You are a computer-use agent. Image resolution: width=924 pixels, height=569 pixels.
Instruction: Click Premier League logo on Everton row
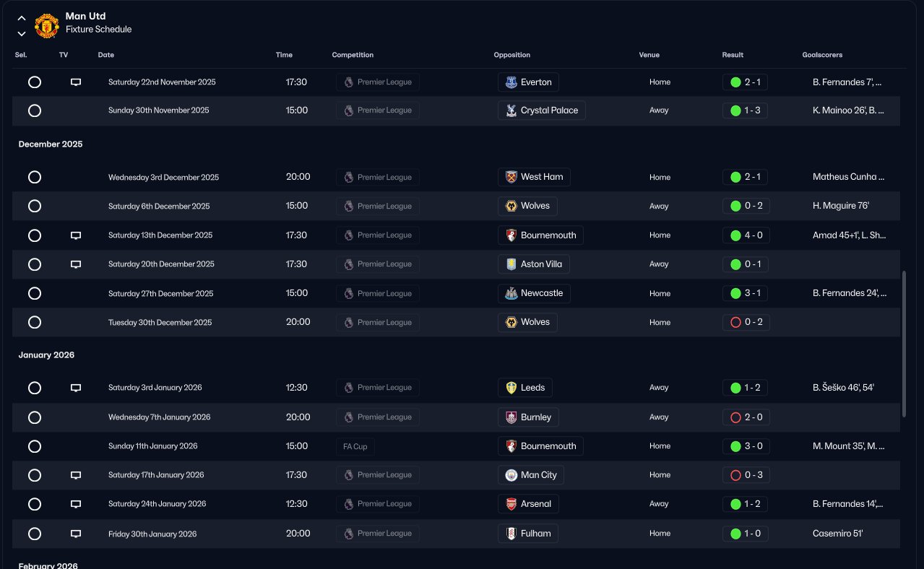(349, 82)
